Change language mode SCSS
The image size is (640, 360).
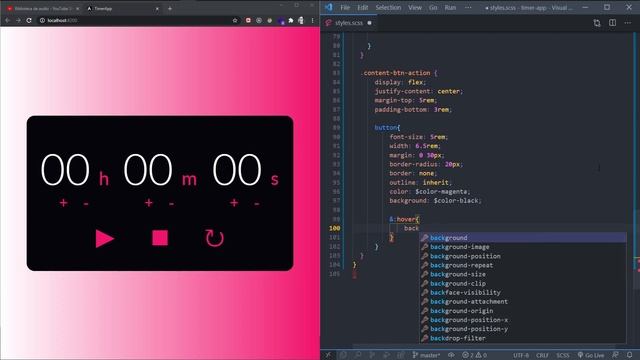(x=563, y=356)
